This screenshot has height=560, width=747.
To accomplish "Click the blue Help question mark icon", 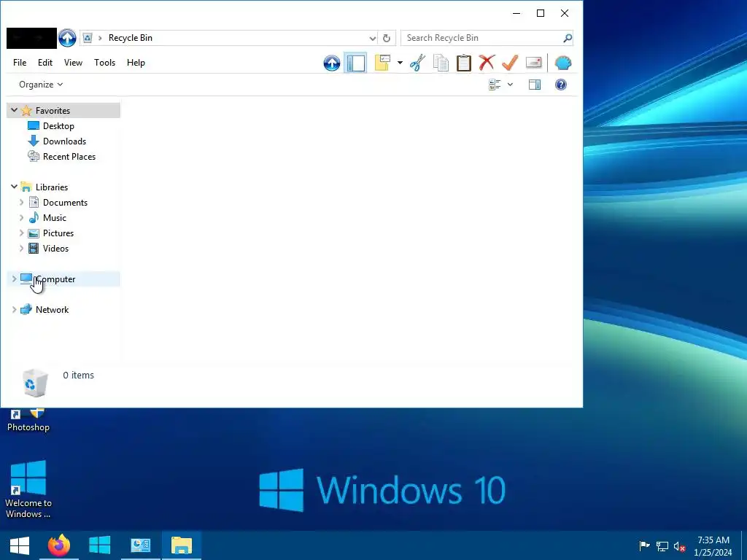I will click(x=561, y=85).
